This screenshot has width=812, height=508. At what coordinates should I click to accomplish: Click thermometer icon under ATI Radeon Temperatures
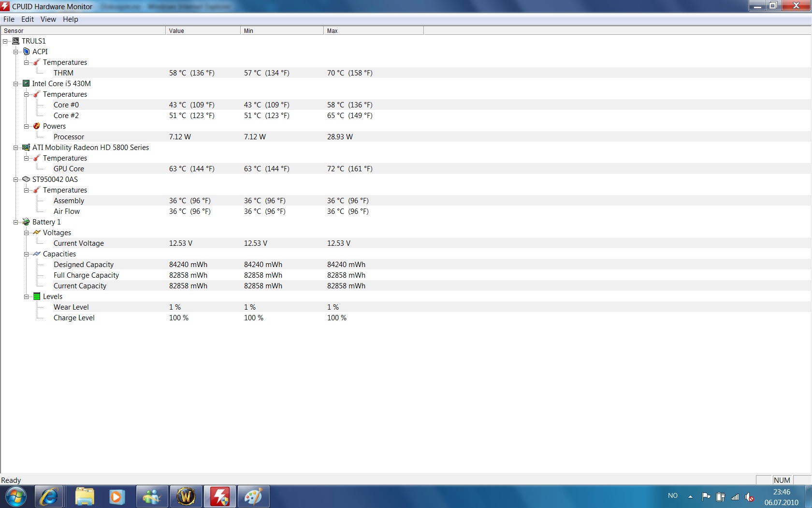click(x=37, y=158)
